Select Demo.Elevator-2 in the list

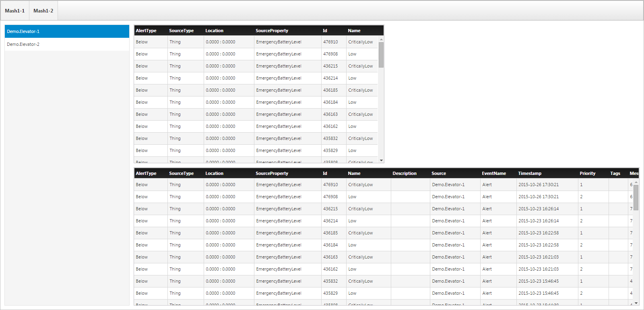coord(67,44)
